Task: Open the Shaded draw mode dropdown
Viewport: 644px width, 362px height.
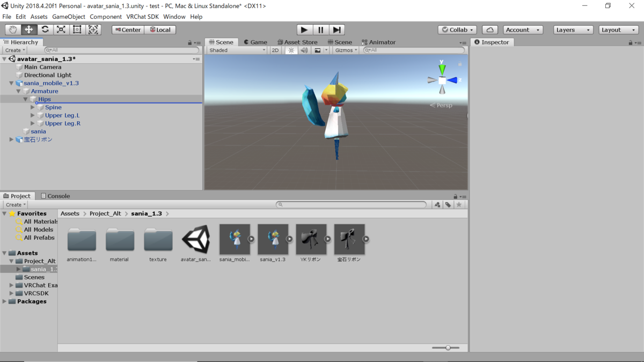Action: point(237,50)
